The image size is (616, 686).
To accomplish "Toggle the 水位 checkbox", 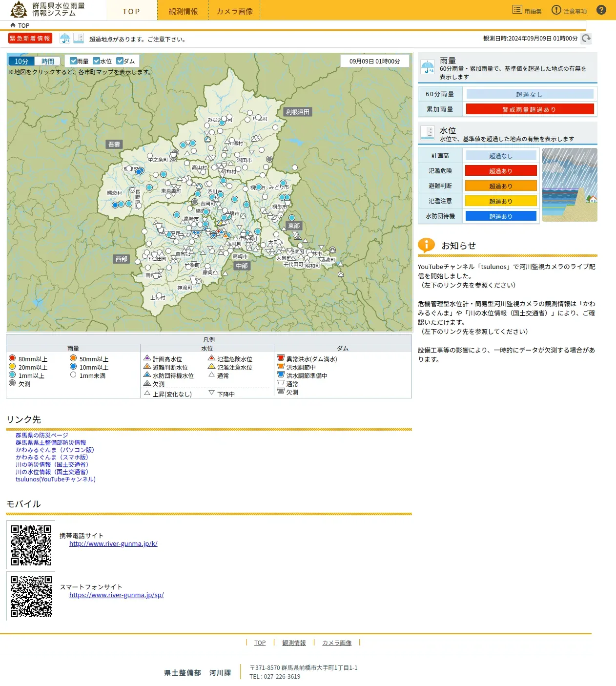I will tap(96, 61).
